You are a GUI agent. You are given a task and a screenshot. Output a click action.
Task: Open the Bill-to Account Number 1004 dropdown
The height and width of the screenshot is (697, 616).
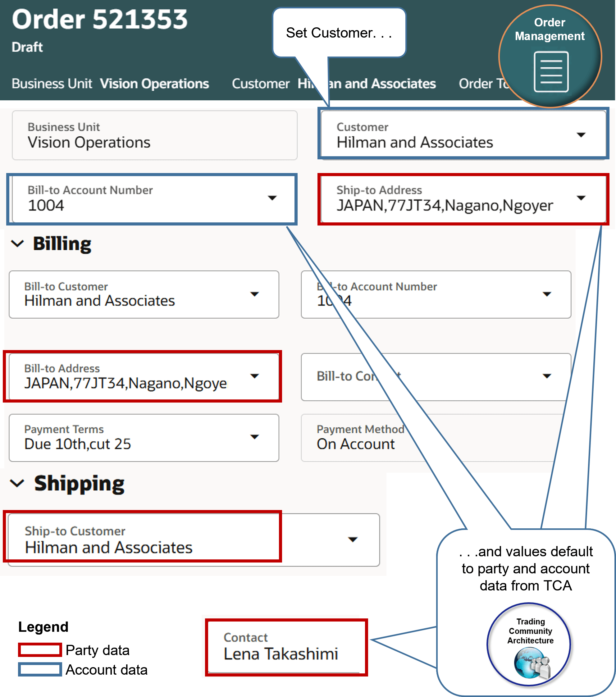click(272, 198)
